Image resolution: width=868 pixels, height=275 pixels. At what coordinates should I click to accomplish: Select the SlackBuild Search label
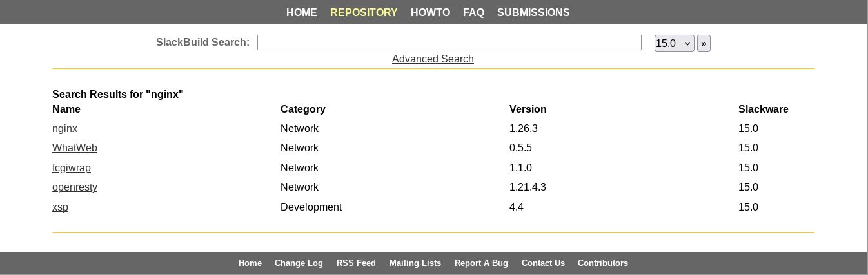pyautogui.click(x=202, y=42)
